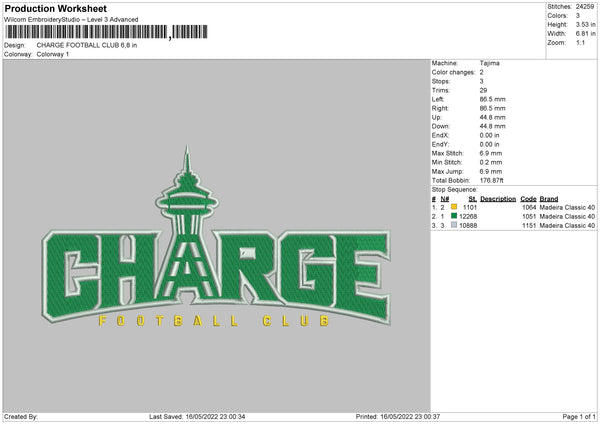Screen dimensions: 600x424
Task: Click the barcode under the worksheet title
Action: (x=106, y=32)
